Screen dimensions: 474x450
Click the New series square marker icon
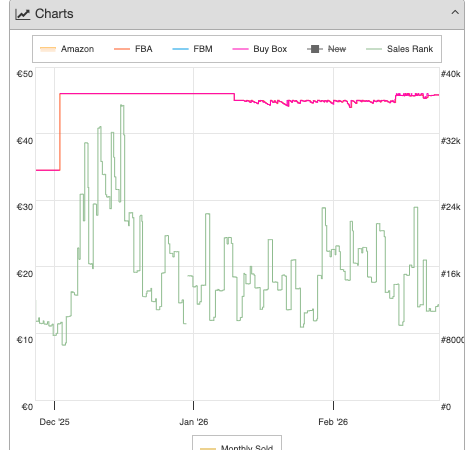tap(315, 49)
